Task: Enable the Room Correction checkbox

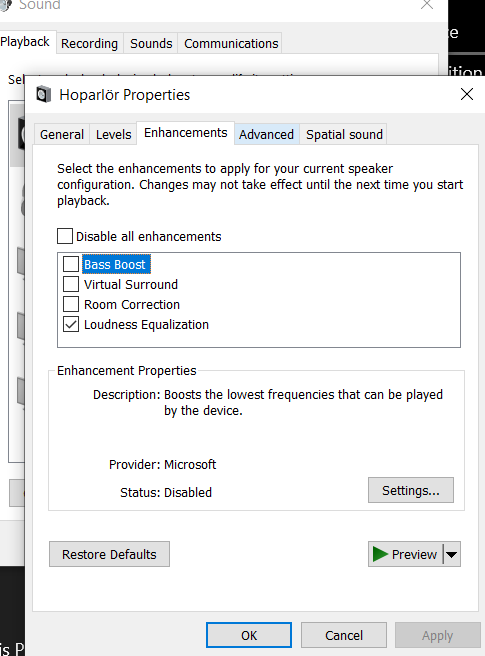Action: [71, 304]
